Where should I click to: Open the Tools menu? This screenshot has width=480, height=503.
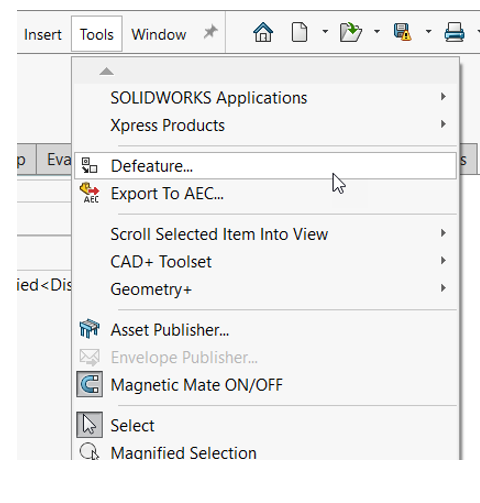(97, 34)
